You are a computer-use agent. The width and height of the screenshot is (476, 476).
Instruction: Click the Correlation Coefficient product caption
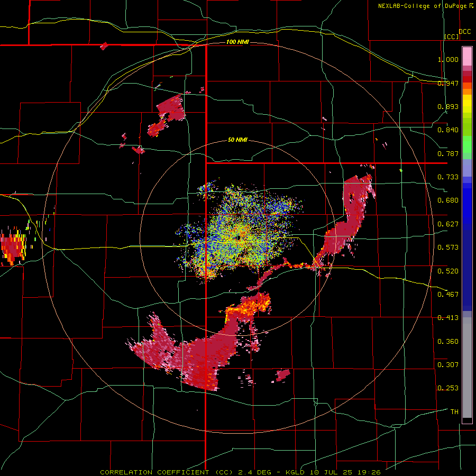click(x=240, y=472)
